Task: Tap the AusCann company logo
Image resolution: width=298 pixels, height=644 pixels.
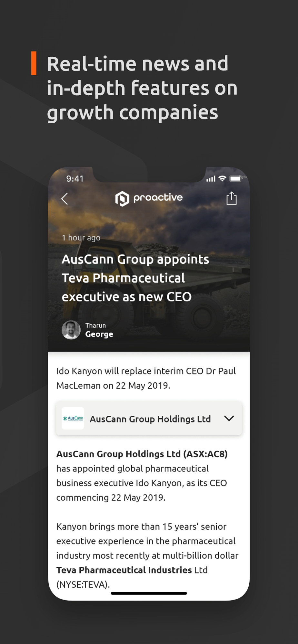Action: (x=73, y=418)
